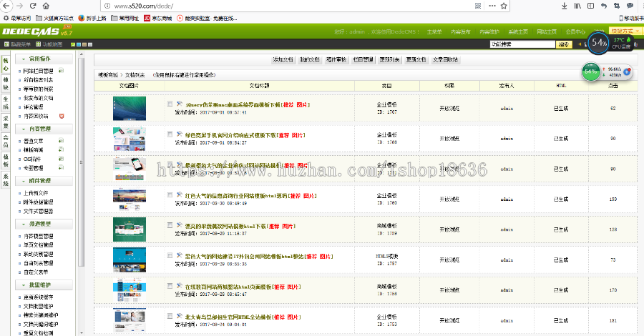Check the 北大青鸟总部招生 article checkbox

170,316
